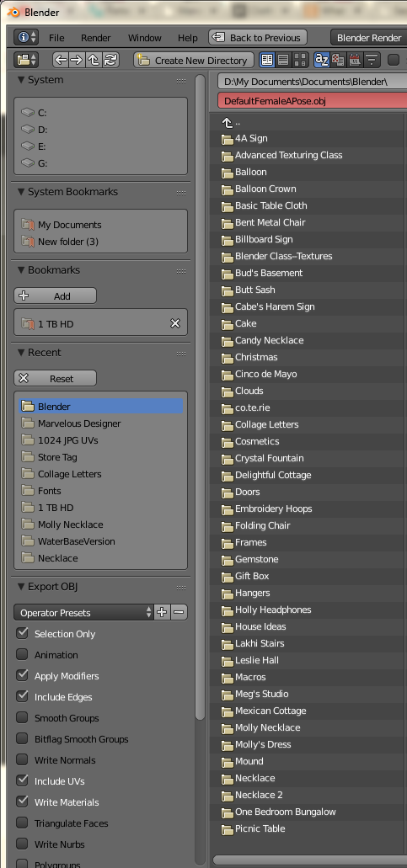Collapse the Bookmarks panel
Screen dimensions: 407x868
pos(22,270)
